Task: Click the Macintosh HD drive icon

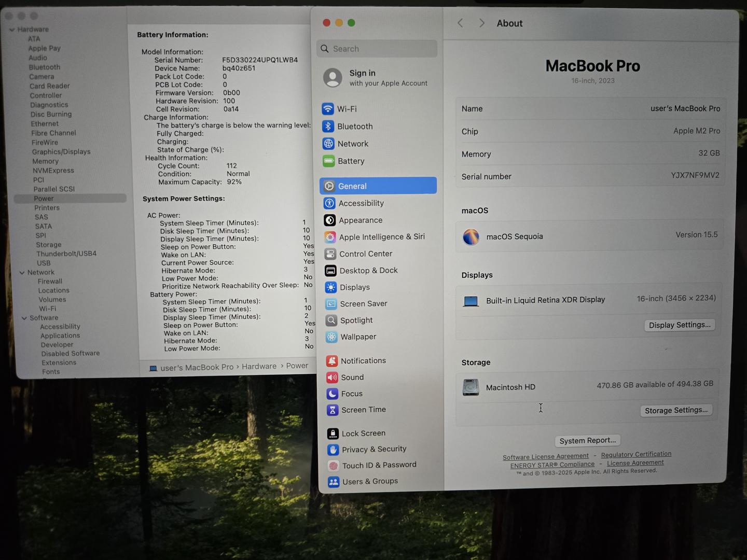Action: [471, 387]
